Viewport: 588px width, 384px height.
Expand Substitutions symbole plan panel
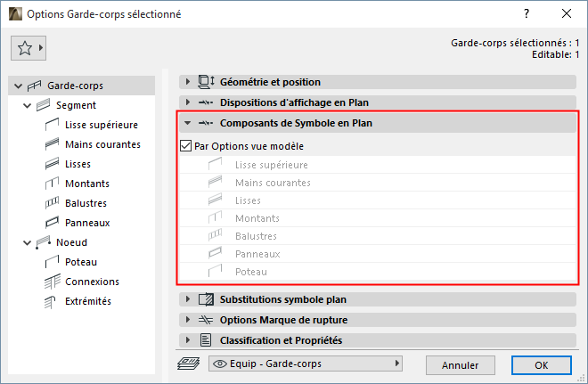point(189,300)
